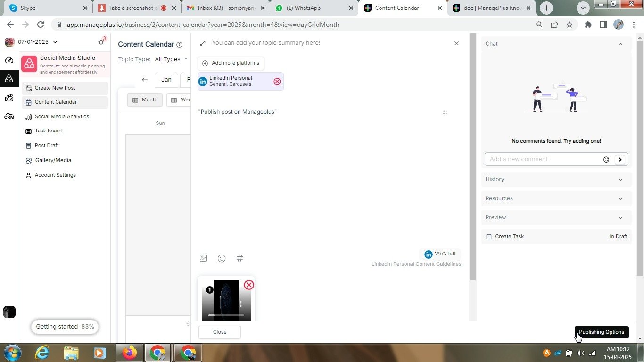Screen dimensions: 644x362
Task: Go to previous period with left arrow
Action: 145,80
